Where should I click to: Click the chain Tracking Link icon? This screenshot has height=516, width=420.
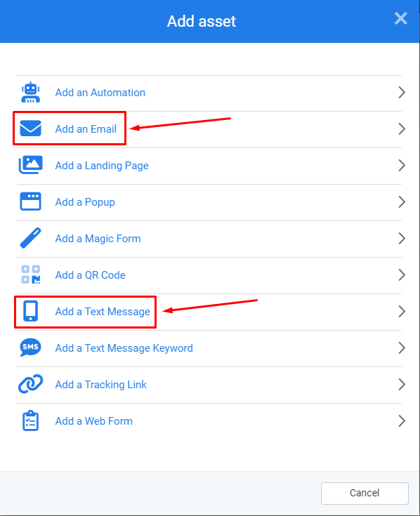point(31,384)
